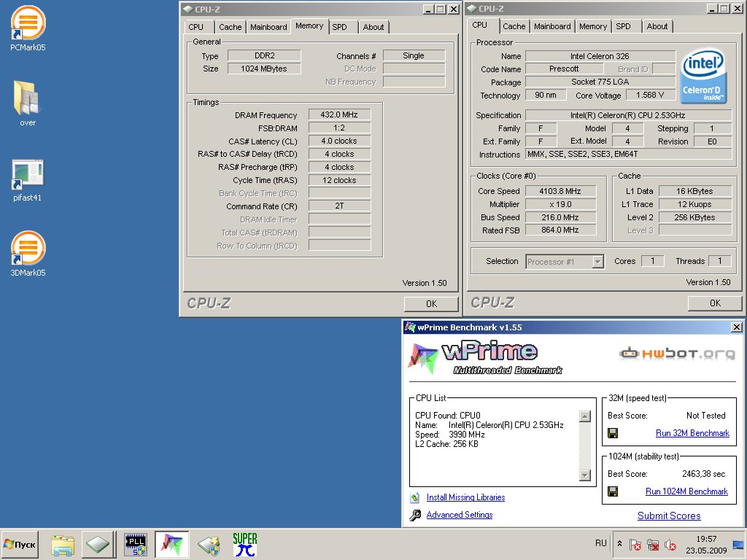This screenshot has height=560, width=747.
Task: Open the shield chip taskbar icon
Action: 209,545
